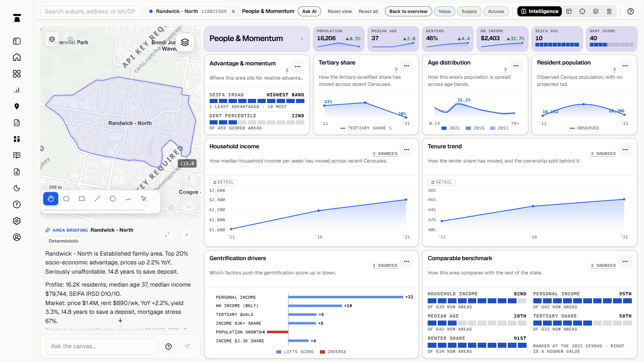Open the four-shapes apps icon in sidebar
Screen dimensions: 644x362
17,74
